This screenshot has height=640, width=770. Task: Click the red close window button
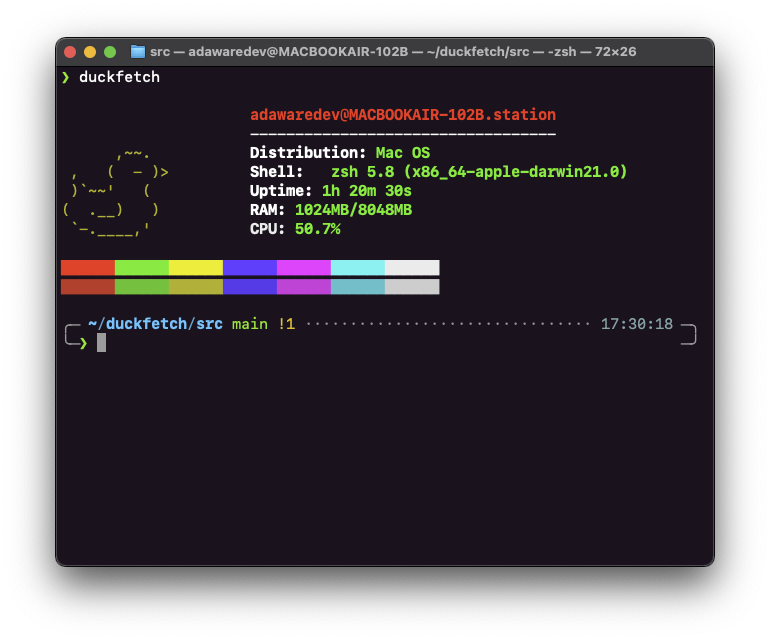[x=70, y=52]
